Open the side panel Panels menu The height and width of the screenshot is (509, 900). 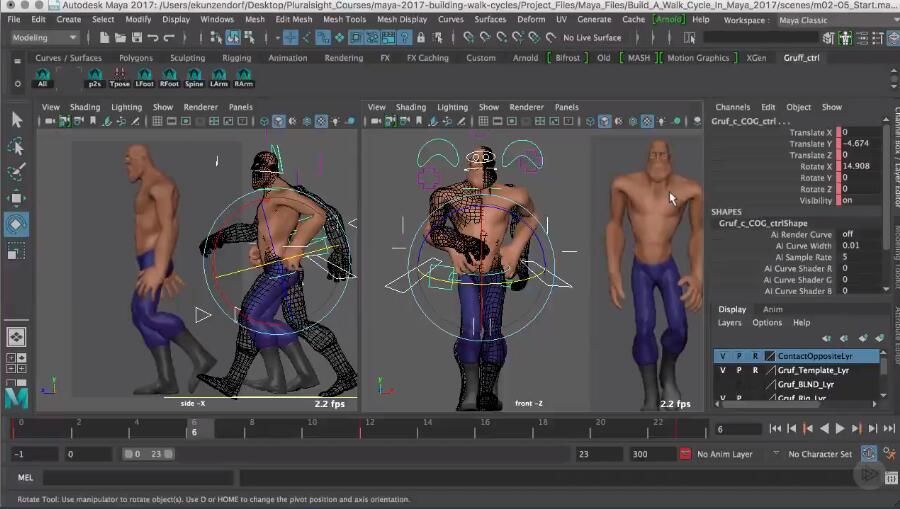point(240,107)
